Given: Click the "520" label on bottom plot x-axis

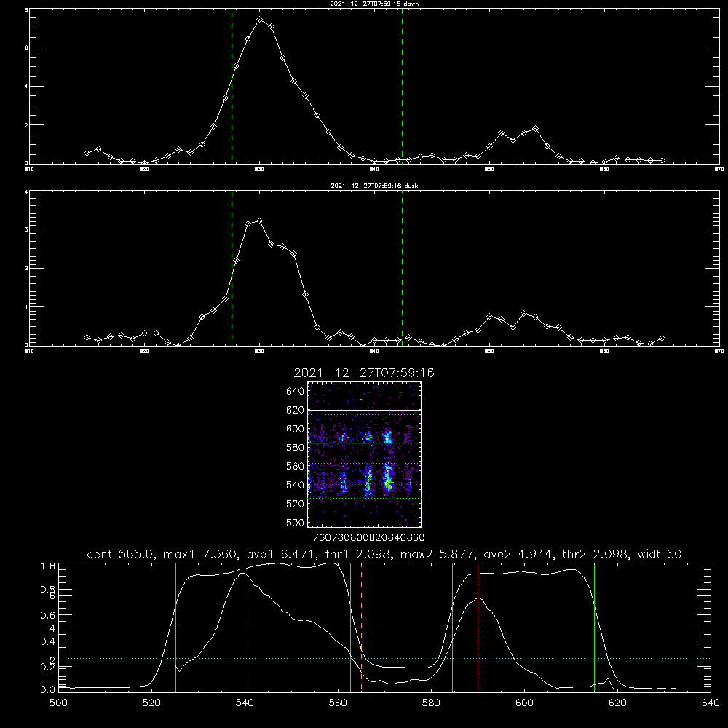Looking at the screenshot, I should [x=152, y=703].
